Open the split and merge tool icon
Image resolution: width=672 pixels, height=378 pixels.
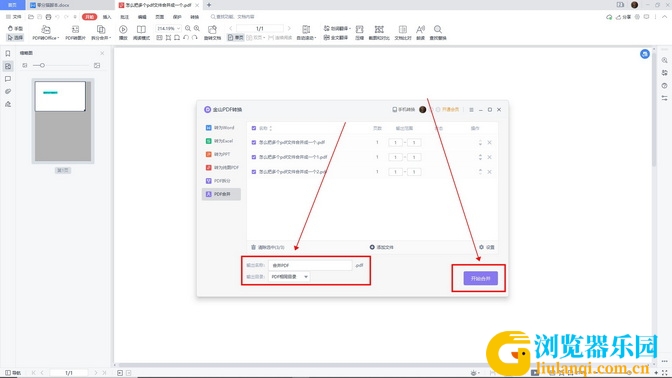(x=101, y=32)
